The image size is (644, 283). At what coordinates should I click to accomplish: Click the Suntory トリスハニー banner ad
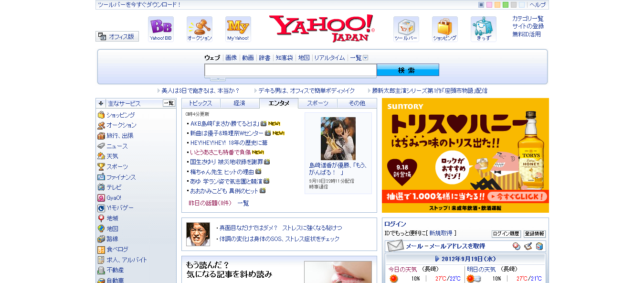click(465, 155)
